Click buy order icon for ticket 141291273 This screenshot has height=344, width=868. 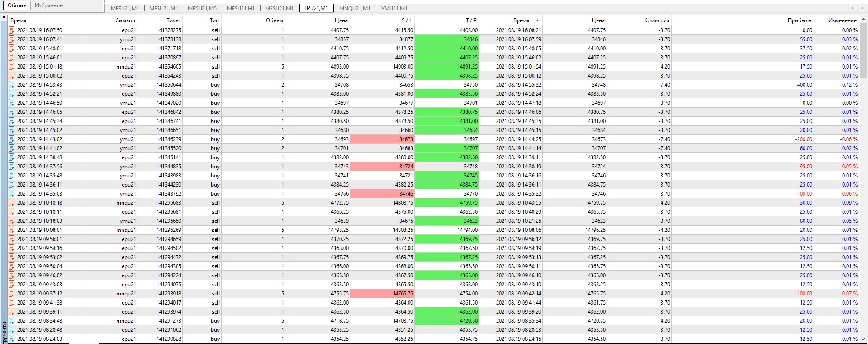[12, 321]
